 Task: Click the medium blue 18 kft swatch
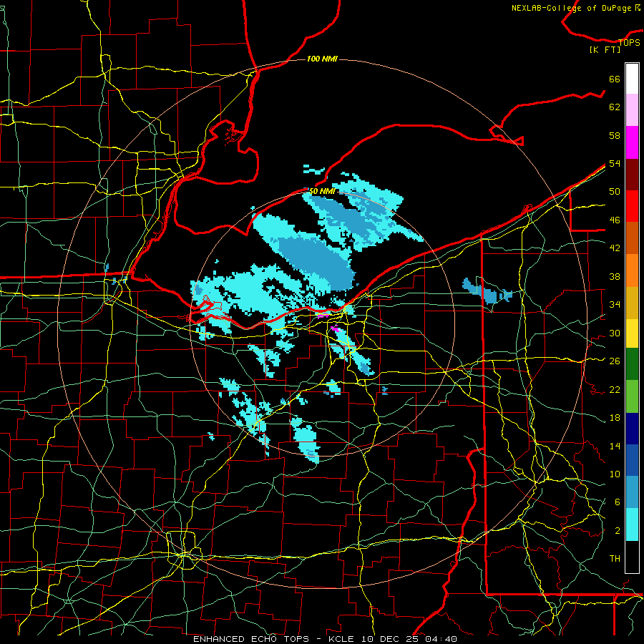[x=632, y=460]
